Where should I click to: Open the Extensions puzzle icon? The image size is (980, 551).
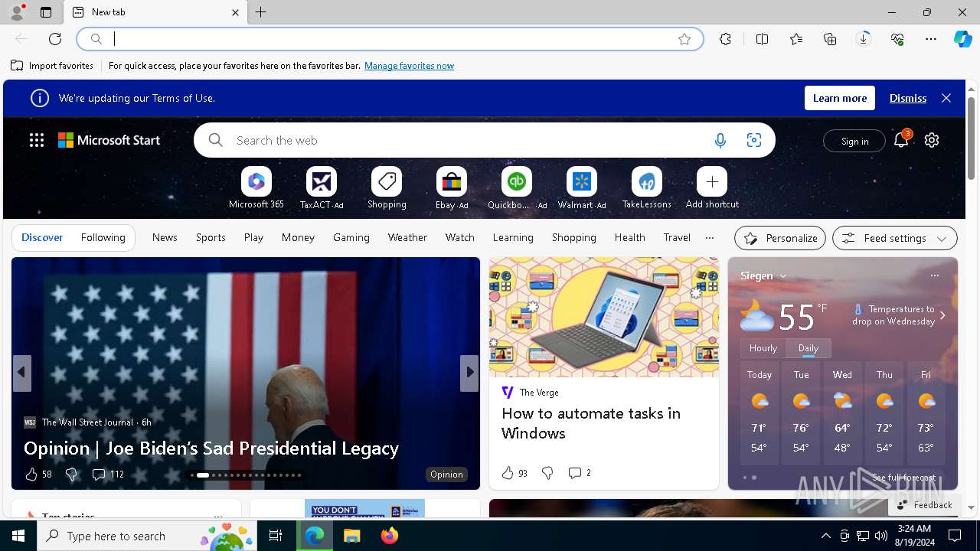pos(725,39)
